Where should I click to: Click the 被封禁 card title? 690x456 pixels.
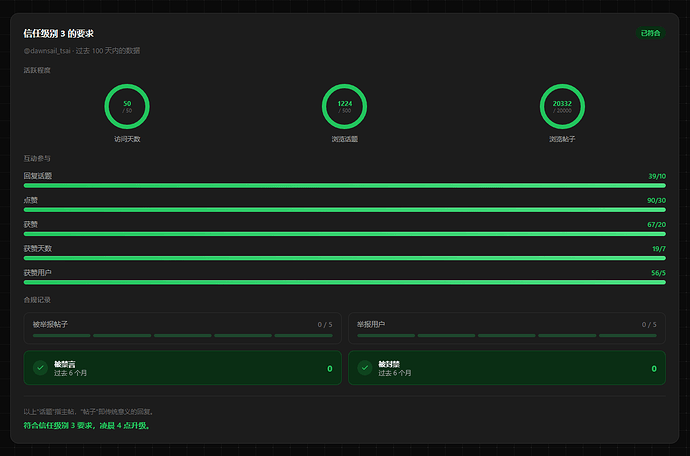coord(389,364)
